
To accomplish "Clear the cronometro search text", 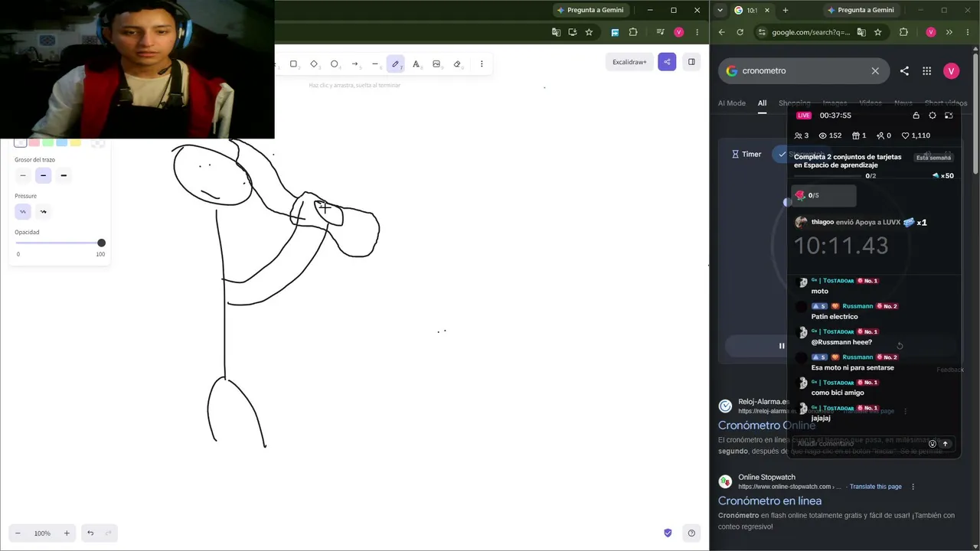I will coord(875,70).
